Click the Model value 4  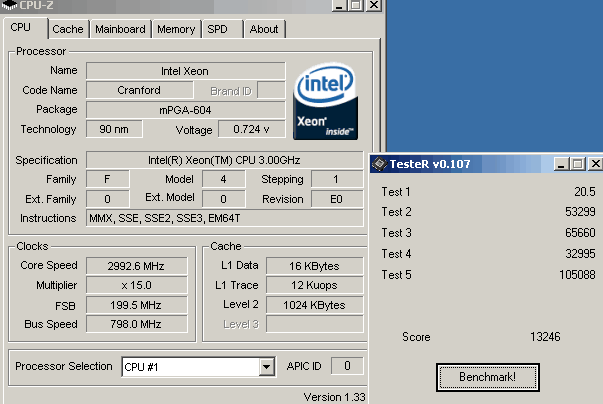(223, 179)
